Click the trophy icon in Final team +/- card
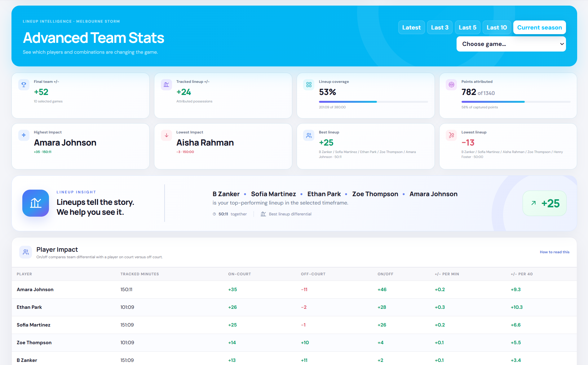588x365 pixels. click(x=24, y=85)
